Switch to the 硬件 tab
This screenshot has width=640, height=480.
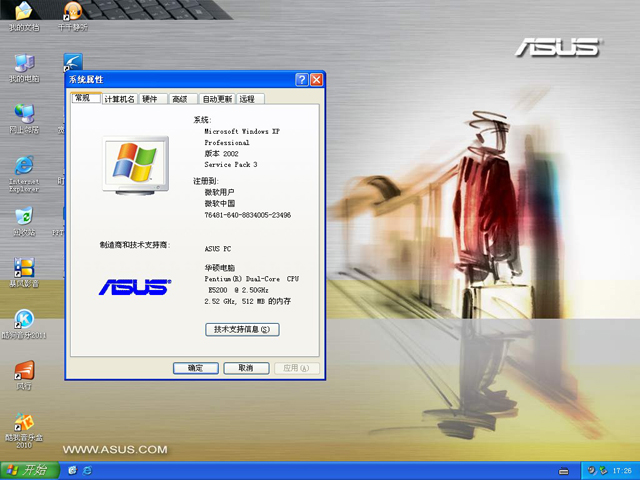[153, 99]
